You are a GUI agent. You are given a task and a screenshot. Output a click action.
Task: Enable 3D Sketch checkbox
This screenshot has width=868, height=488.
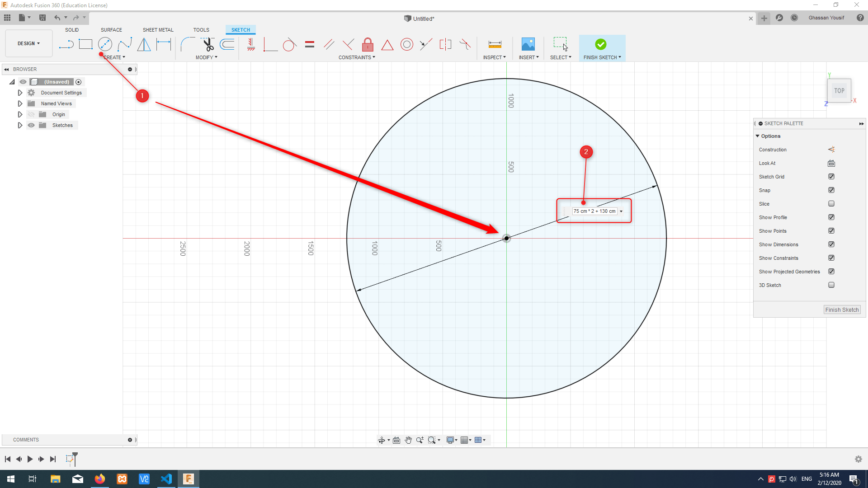(831, 285)
